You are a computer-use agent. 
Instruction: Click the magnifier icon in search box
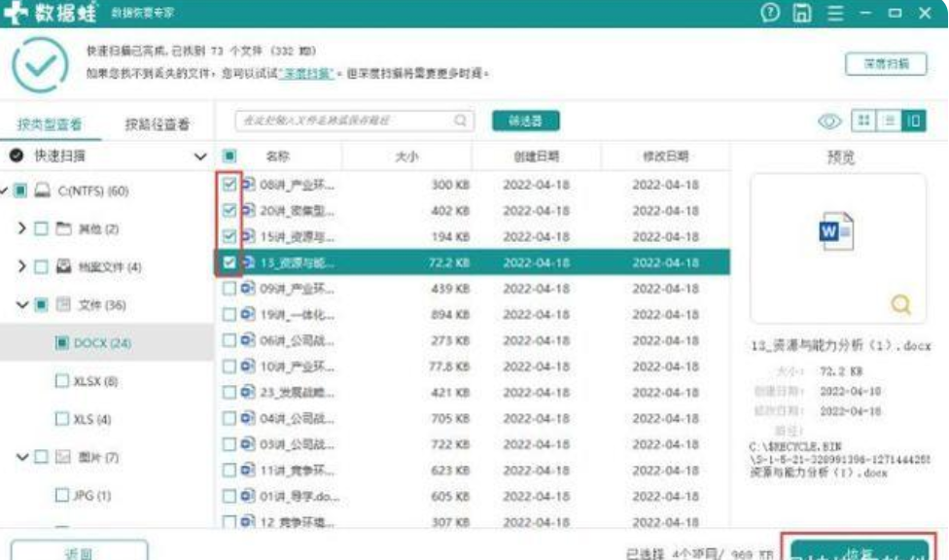coord(461,121)
